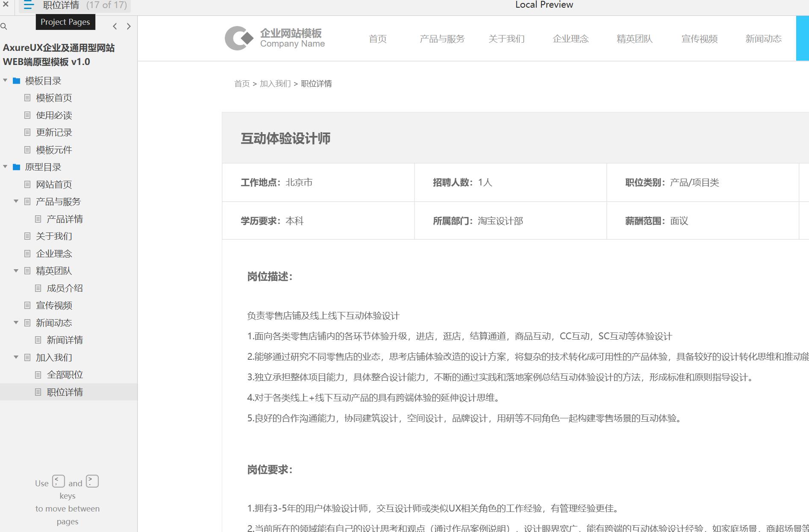Screen dimensions: 809x532
Task: Click the 工作地点：北京市 cell
Action: [x=318, y=182]
